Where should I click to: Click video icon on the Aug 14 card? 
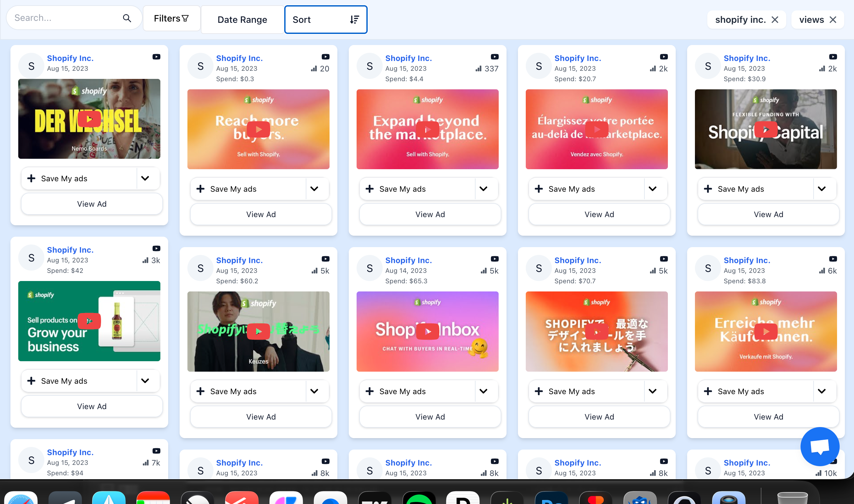(x=494, y=259)
